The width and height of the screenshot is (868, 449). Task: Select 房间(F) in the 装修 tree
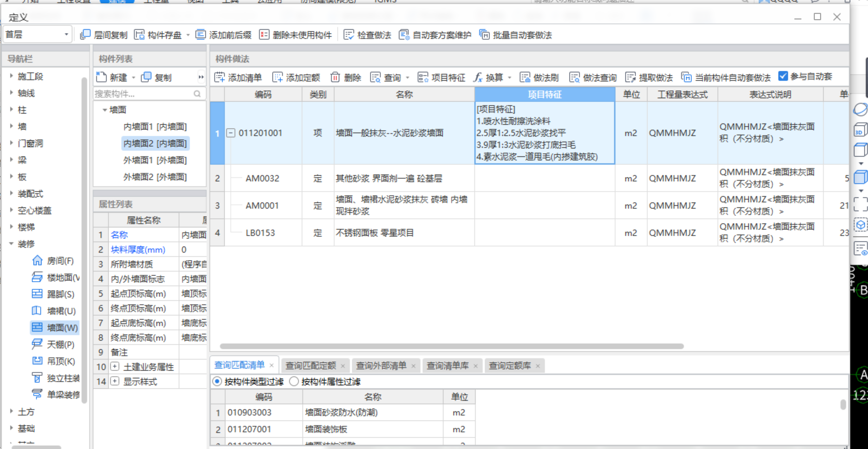(53, 261)
